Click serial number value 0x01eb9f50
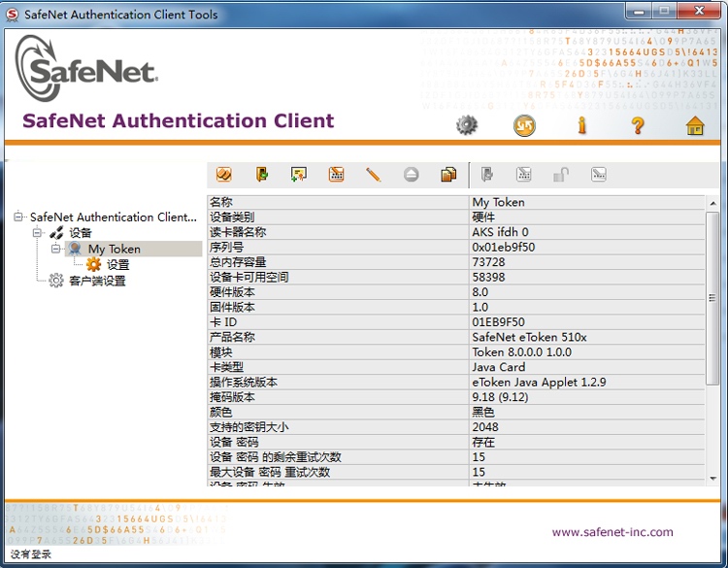The image size is (728, 568). tap(503, 247)
